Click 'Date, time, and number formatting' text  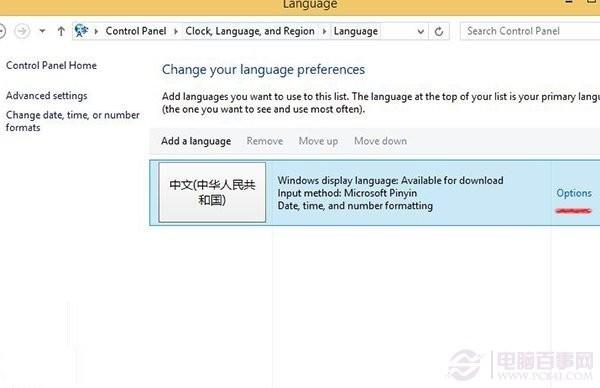pyautogui.click(x=355, y=205)
